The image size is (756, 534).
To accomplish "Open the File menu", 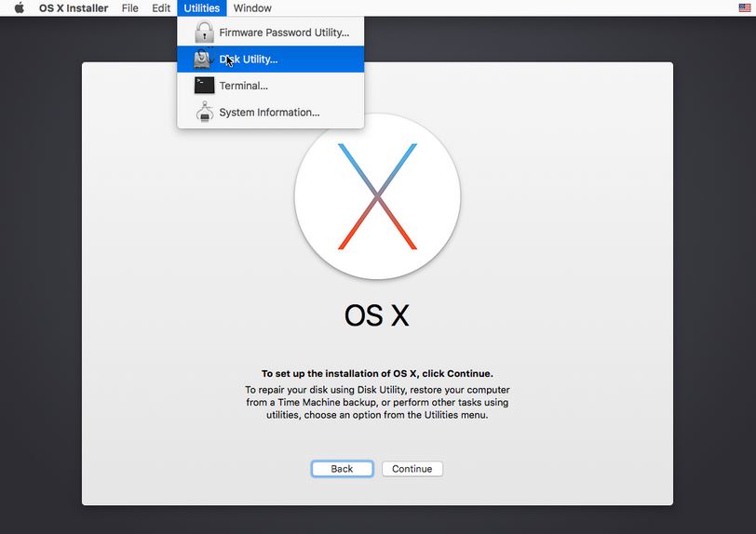I will click(x=129, y=8).
